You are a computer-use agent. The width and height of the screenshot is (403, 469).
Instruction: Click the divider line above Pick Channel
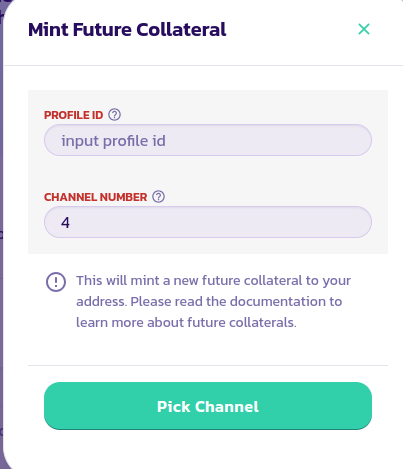[x=208, y=365]
